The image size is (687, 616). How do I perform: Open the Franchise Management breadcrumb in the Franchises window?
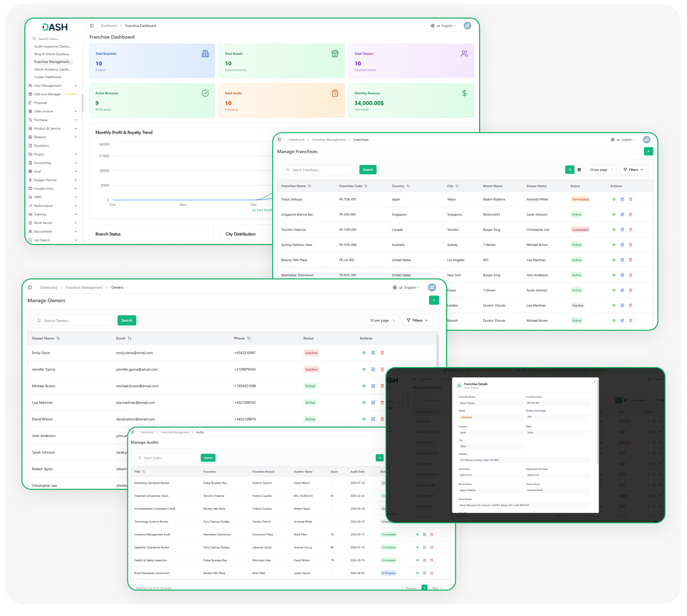329,140
